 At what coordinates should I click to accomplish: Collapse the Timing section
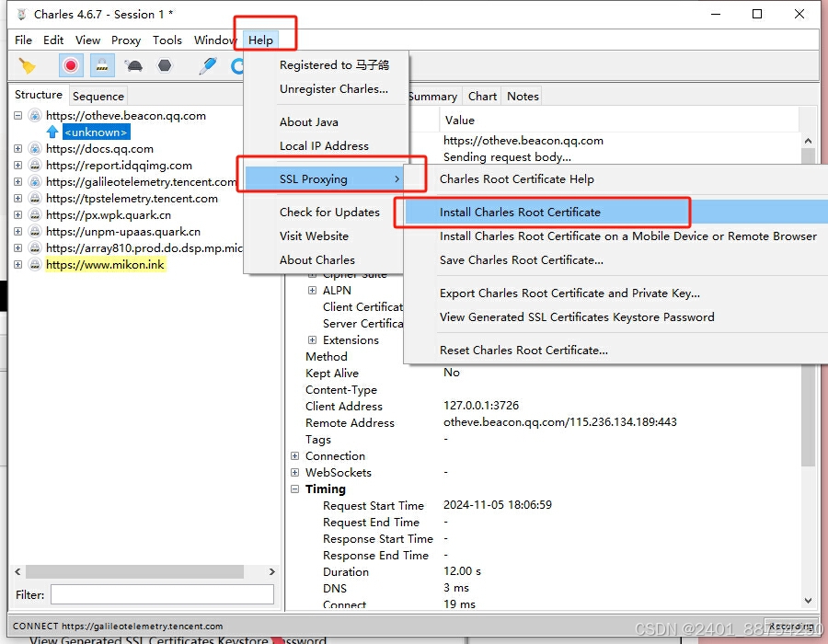tap(294, 489)
